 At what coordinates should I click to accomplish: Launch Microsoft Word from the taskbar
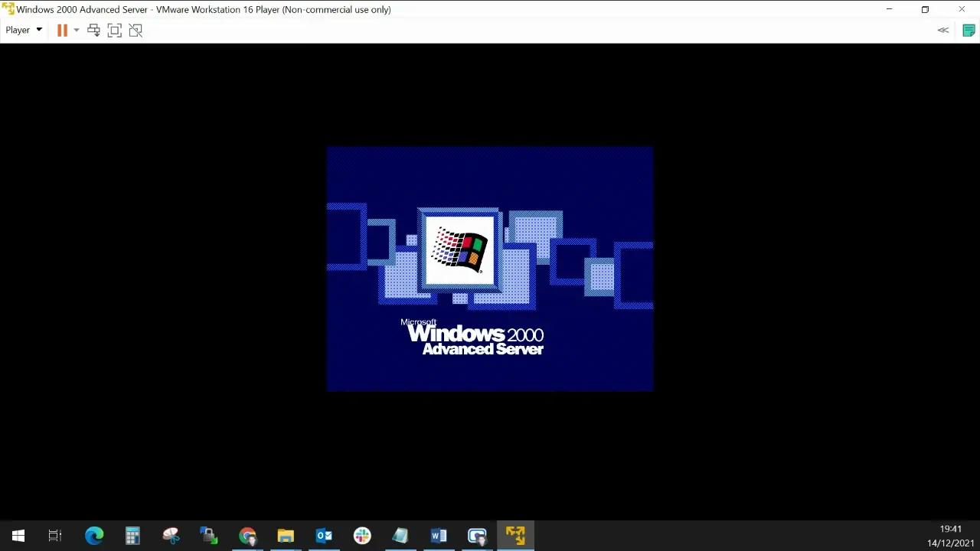pyautogui.click(x=439, y=535)
